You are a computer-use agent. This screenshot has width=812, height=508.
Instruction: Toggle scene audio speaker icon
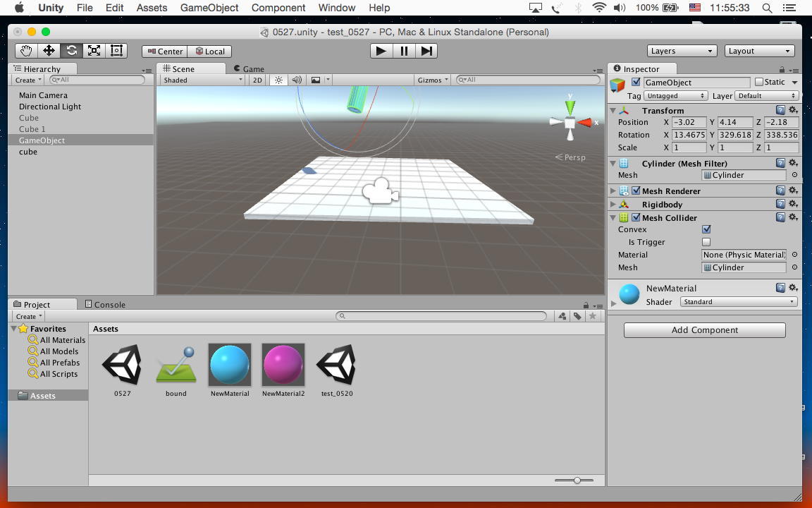pyautogui.click(x=297, y=80)
